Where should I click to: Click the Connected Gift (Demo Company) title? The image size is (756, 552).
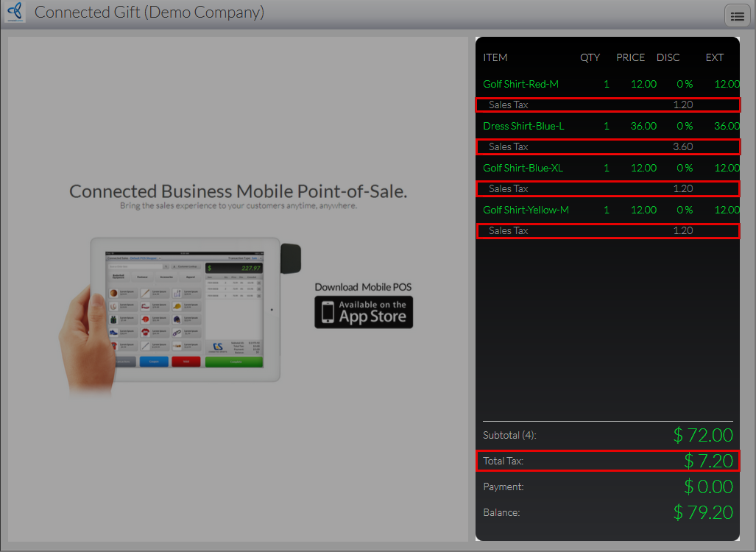tap(149, 12)
